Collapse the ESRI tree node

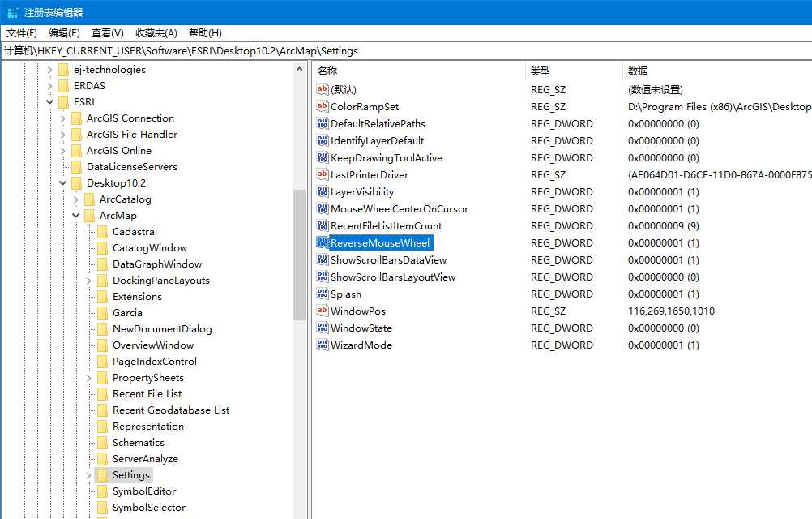click(x=49, y=102)
